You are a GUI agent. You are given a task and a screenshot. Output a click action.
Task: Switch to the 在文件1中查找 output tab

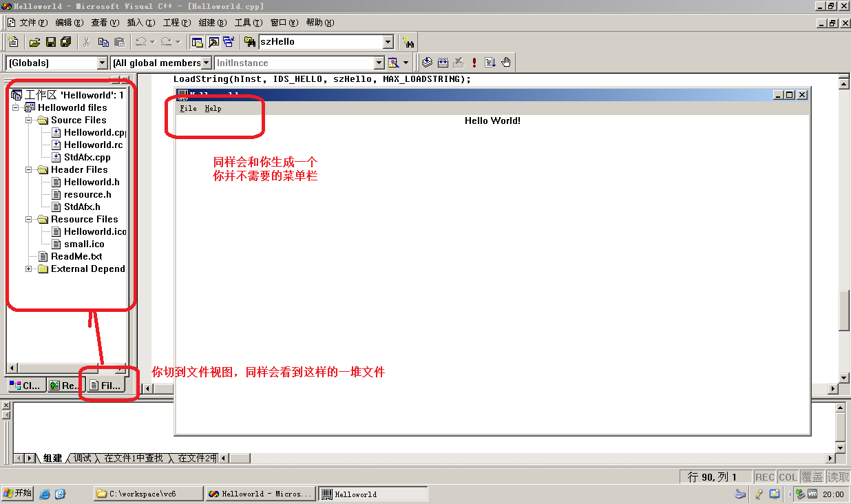[134, 458]
